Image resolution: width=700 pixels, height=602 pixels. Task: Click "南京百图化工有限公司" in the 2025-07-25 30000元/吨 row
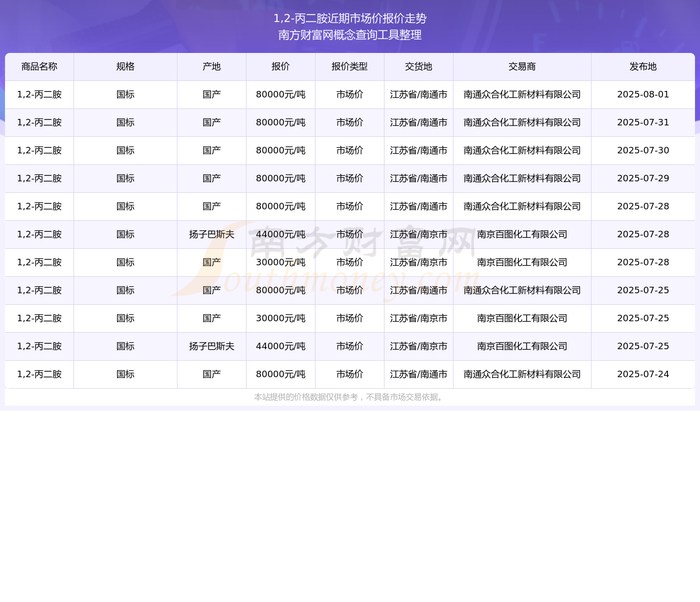[x=522, y=318]
